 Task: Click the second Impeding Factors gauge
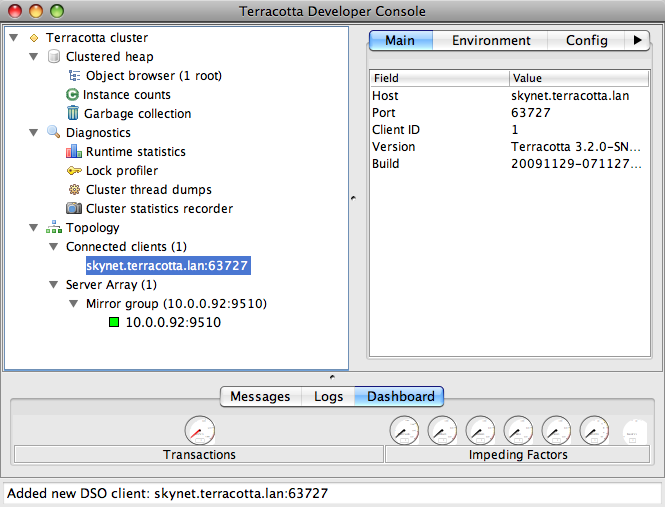pos(442,430)
